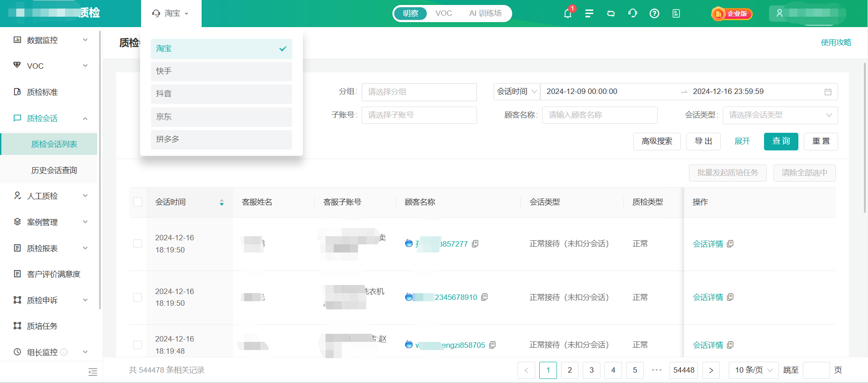868x383 pixels.
Task: Copy customer name ending engzi858705
Action: pos(493,345)
